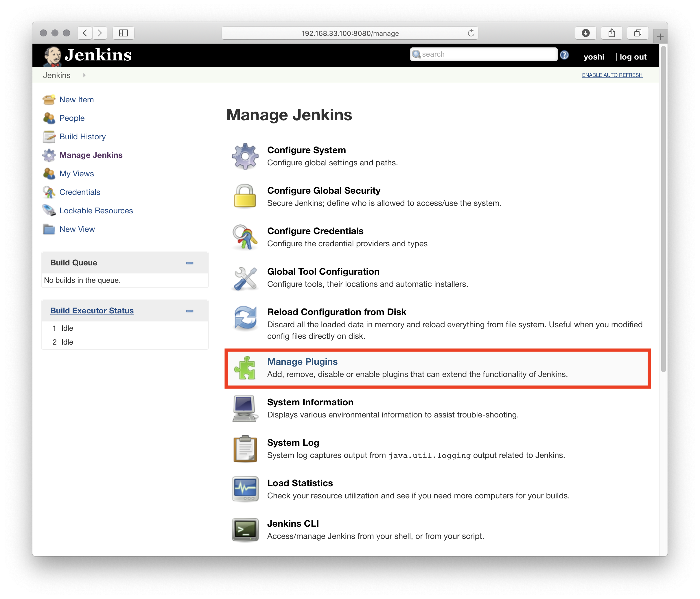This screenshot has height=599, width=700.
Task: Click the Enable Auto Refresh link
Action: pyautogui.click(x=612, y=75)
